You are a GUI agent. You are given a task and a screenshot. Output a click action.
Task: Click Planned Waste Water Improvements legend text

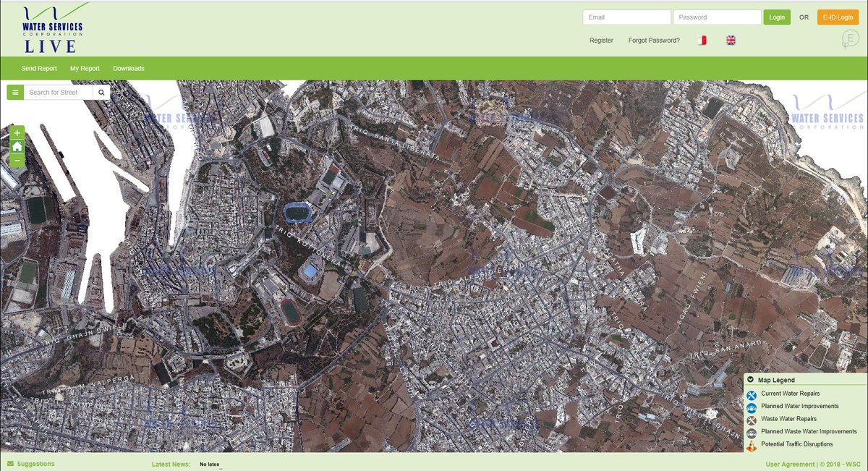809,432
